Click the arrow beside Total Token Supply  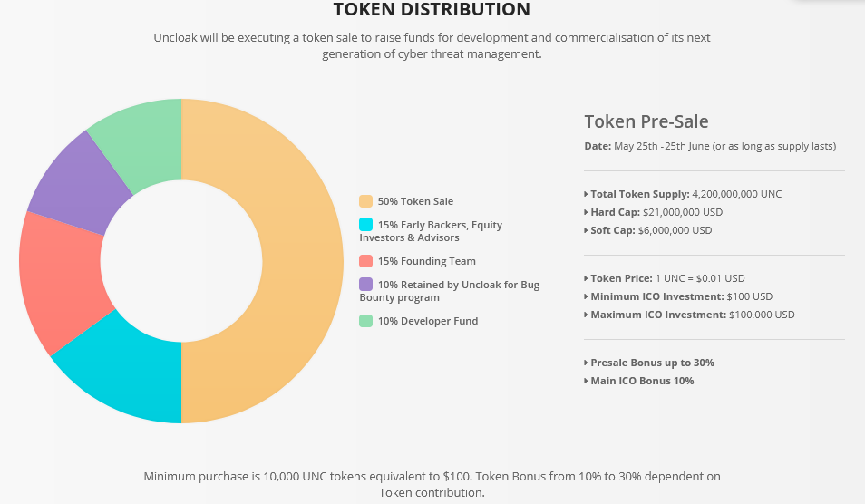tap(586, 195)
